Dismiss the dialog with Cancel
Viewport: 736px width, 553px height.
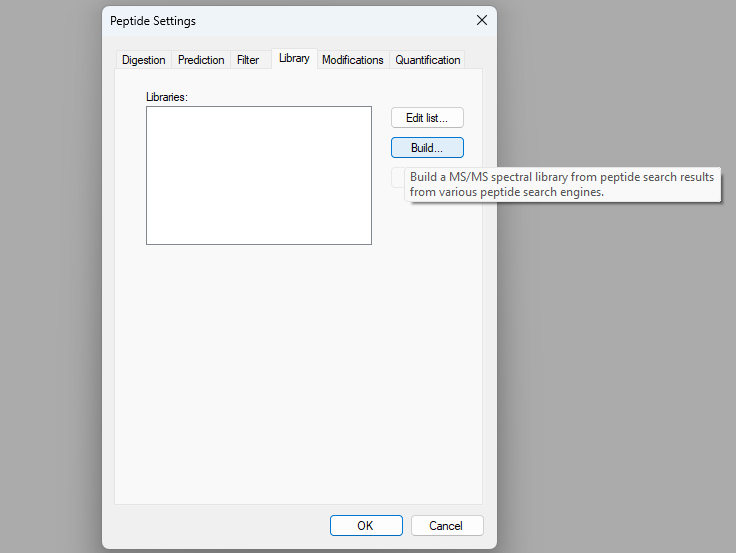coord(446,526)
